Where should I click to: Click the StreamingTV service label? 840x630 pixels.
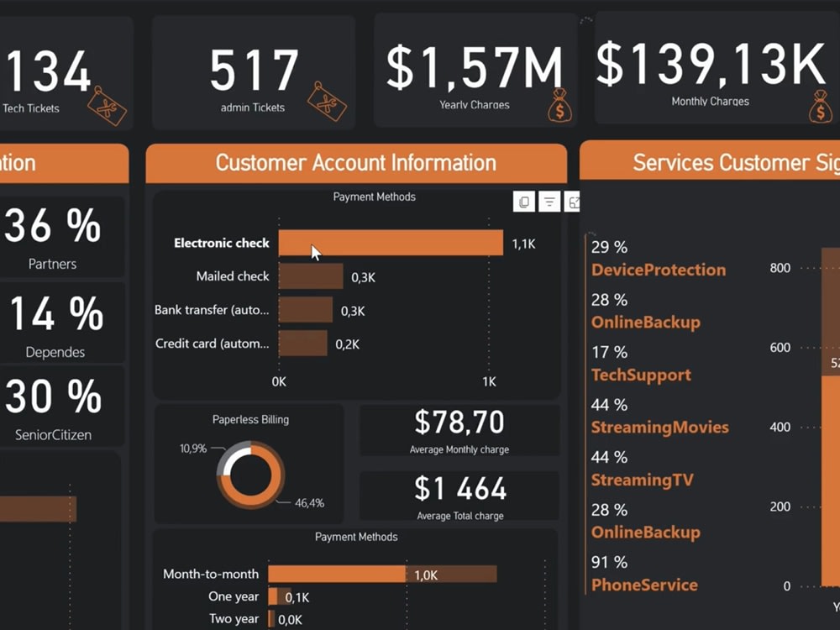pos(642,480)
